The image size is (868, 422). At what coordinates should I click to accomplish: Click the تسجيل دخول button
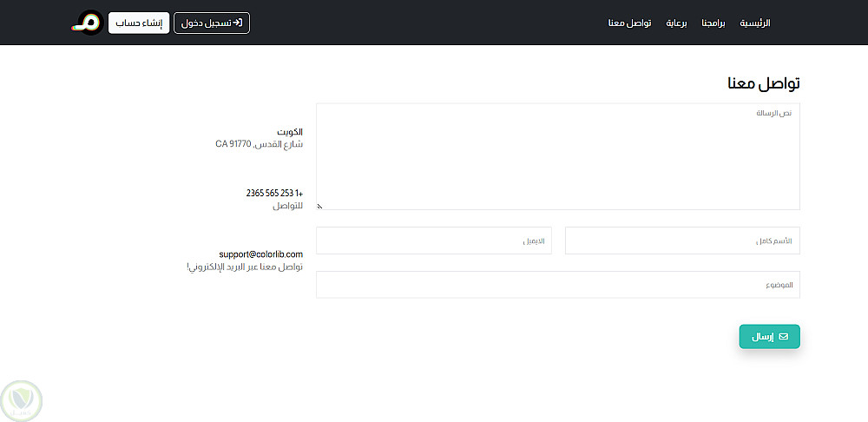(x=212, y=23)
